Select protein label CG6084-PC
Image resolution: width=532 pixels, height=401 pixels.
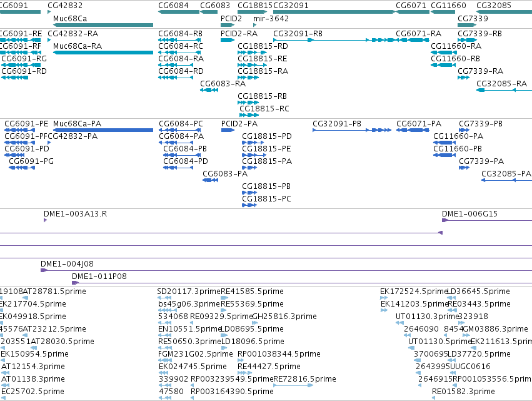click(181, 124)
